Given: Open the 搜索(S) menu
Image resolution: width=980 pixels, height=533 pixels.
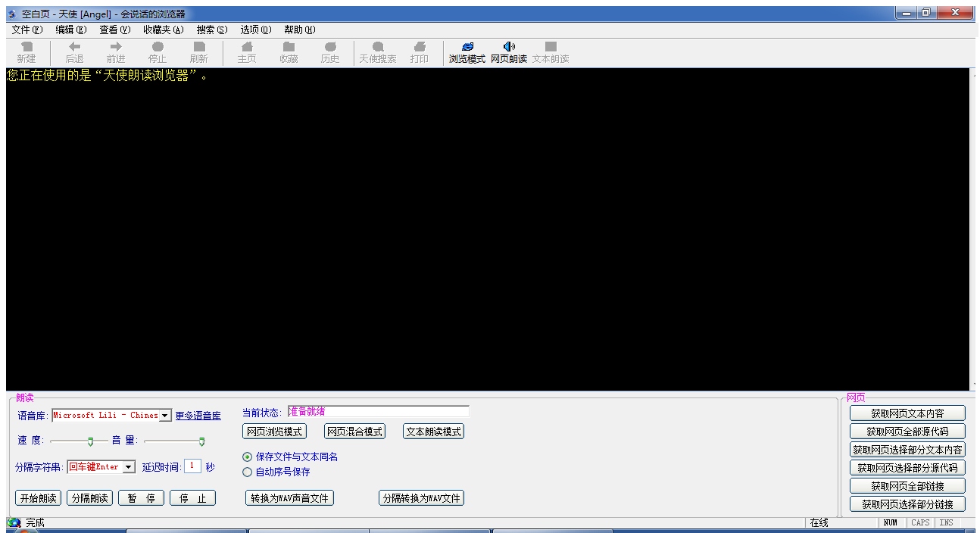Looking at the screenshot, I should coord(212,30).
